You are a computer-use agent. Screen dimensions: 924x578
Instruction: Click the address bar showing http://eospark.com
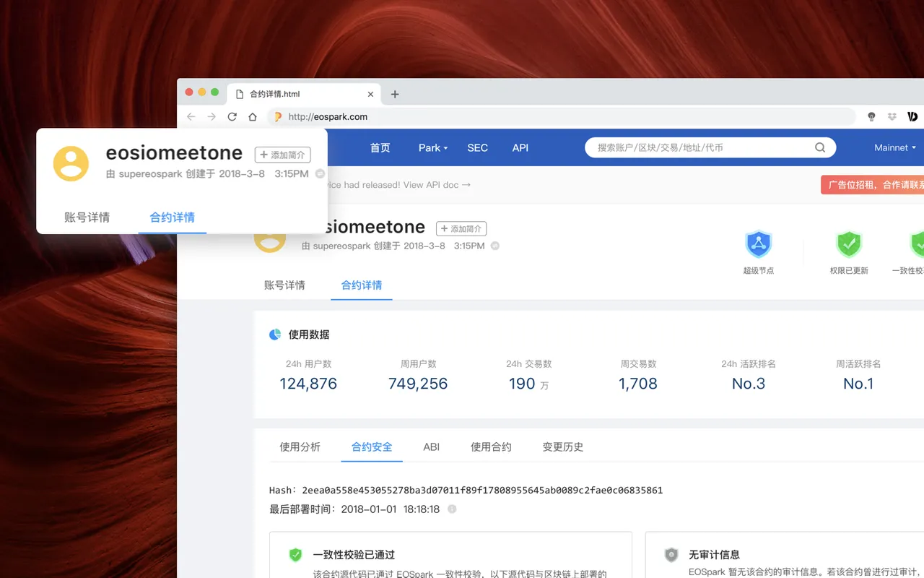561,116
